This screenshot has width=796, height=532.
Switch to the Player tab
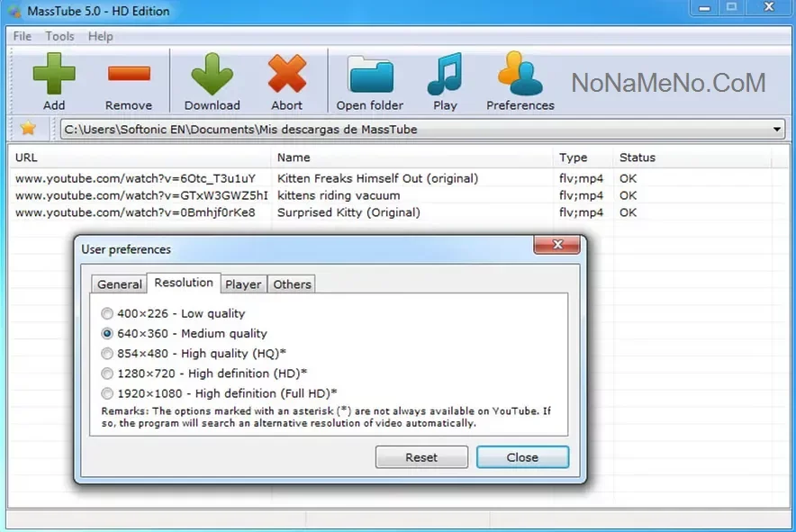(243, 284)
